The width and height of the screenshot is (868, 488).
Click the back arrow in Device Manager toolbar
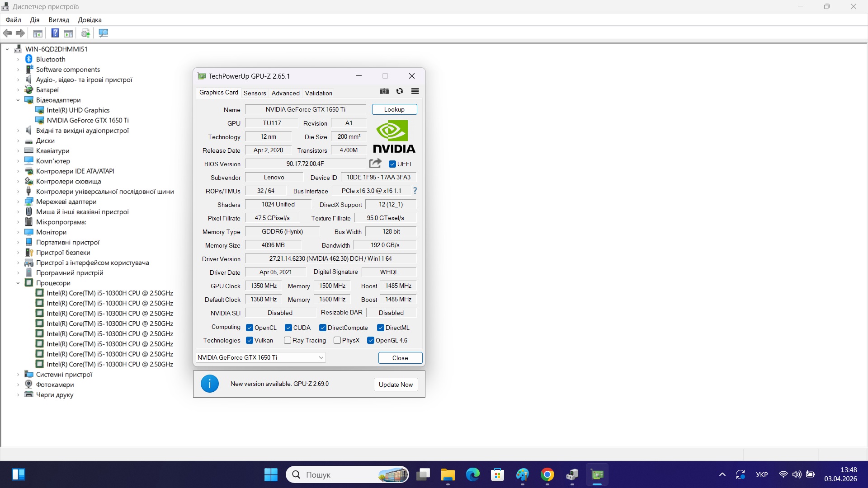(8, 33)
